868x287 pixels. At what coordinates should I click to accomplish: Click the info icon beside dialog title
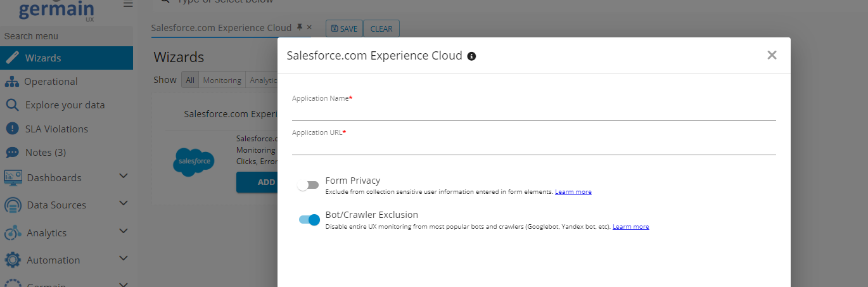(x=471, y=56)
